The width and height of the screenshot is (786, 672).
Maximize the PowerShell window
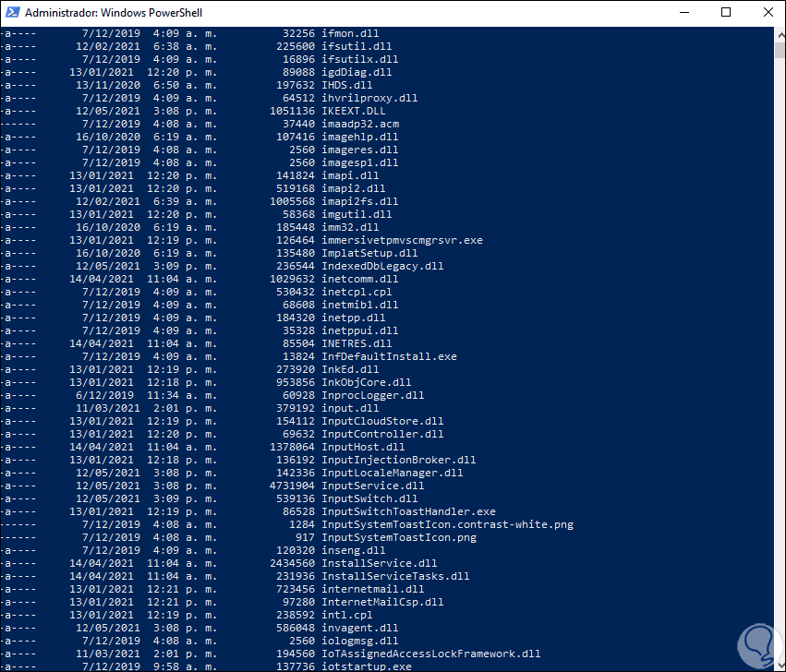(726, 13)
